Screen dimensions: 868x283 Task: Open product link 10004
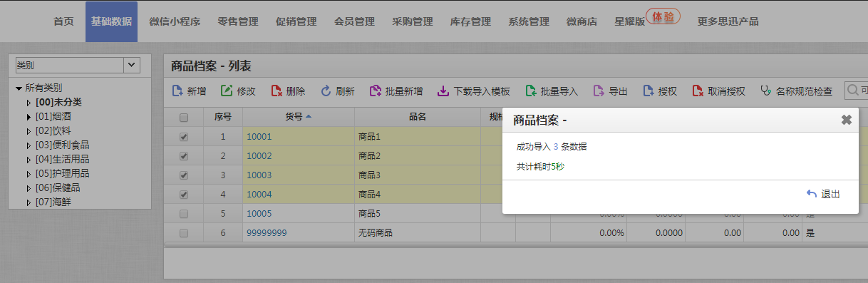coord(259,195)
